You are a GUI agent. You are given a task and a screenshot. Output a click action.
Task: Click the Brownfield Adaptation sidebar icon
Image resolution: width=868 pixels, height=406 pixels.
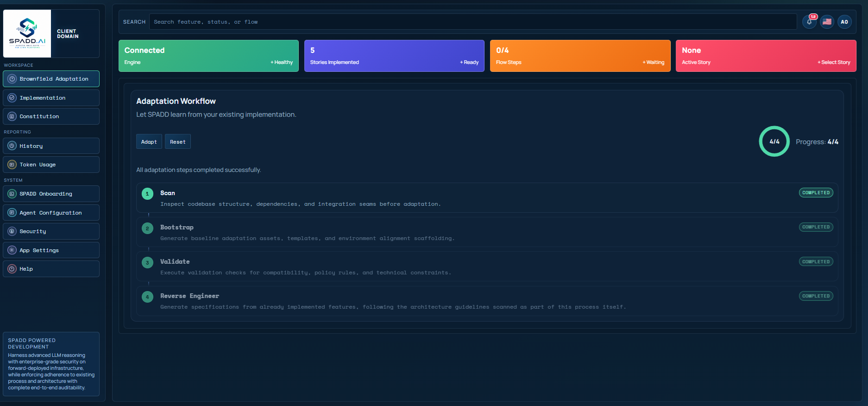(12, 79)
